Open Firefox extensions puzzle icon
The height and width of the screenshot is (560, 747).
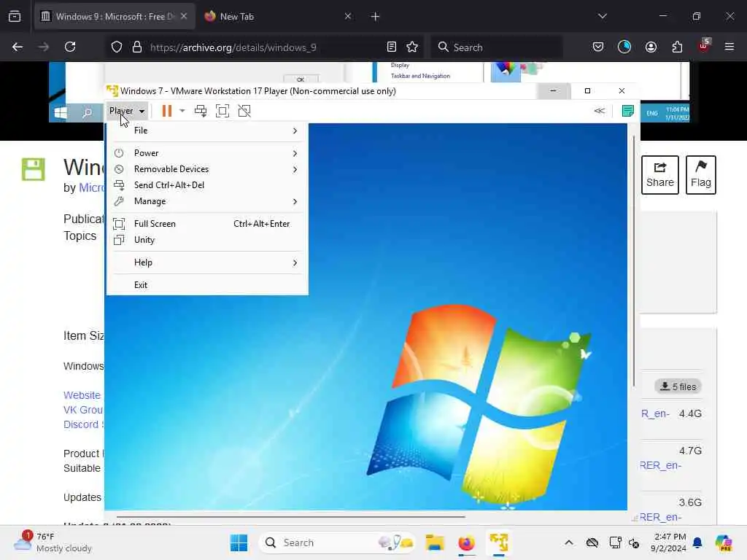677,47
